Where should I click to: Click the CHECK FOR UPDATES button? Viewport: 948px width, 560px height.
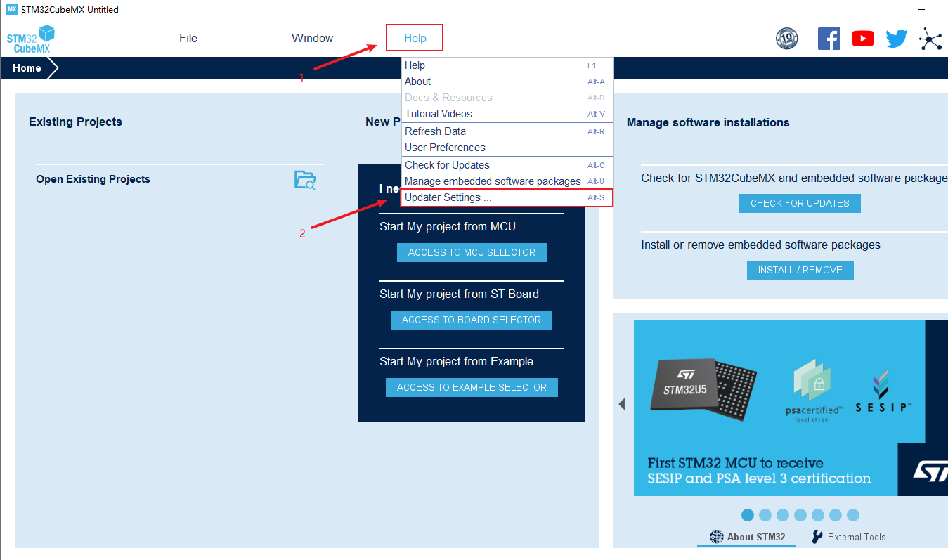(x=799, y=203)
